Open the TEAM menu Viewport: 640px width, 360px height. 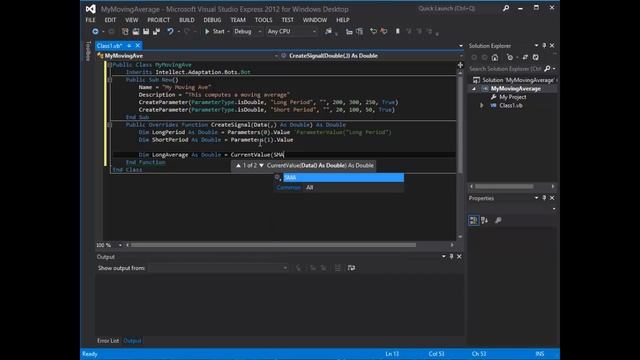[238, 20]
